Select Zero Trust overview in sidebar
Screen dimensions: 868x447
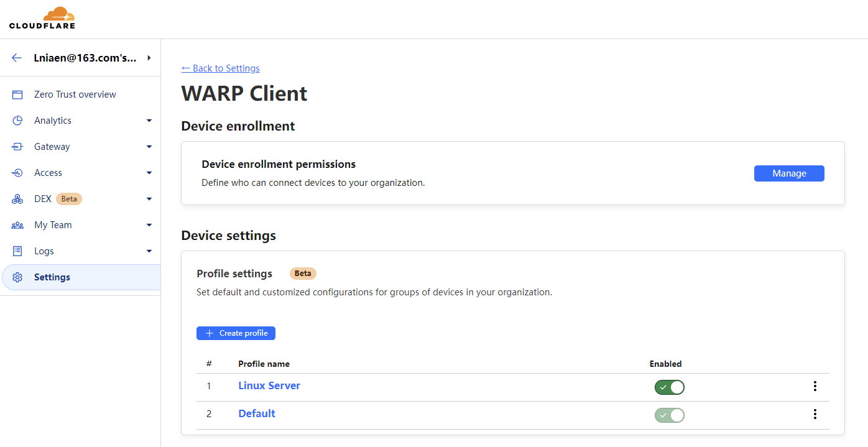click(x=75, y=94)
